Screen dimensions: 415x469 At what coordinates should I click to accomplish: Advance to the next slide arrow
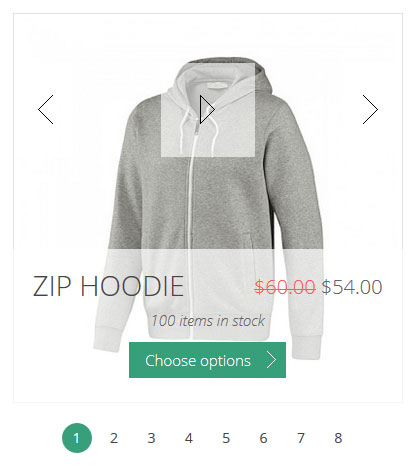tap(370, 110)
